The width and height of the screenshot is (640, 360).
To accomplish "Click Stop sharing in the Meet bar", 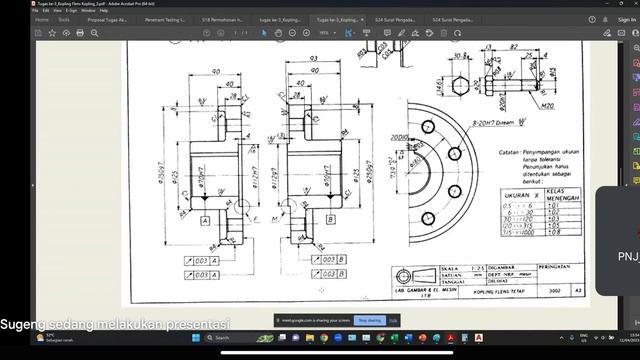I will 369,320.
